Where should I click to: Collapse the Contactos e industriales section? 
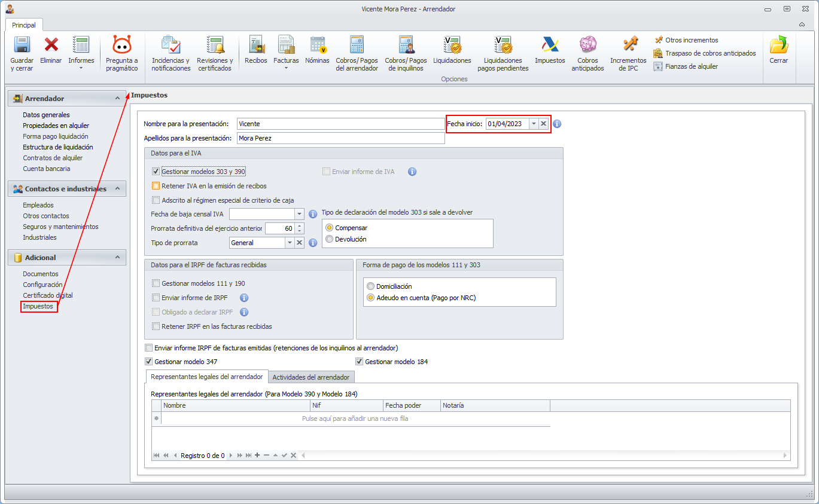coord(117,188)
